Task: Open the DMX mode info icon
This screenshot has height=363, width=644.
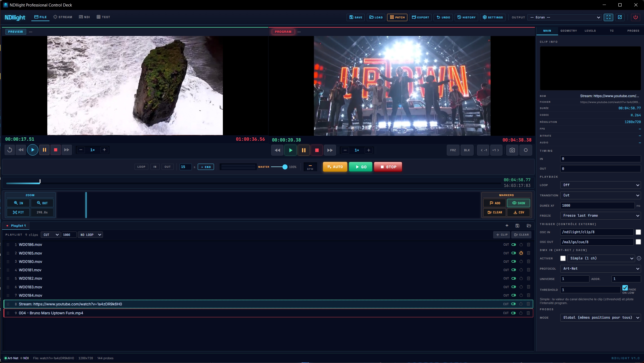Action: [639, 258]
